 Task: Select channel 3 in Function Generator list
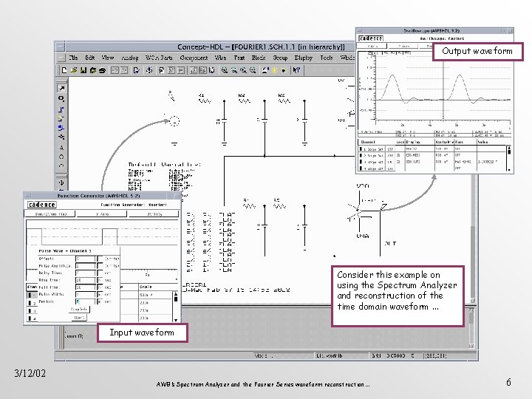click(x=33, y=311)
